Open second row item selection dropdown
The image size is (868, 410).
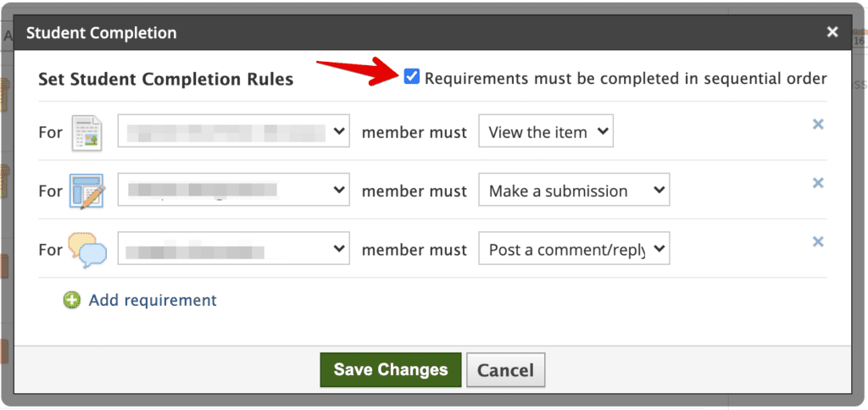234,189
